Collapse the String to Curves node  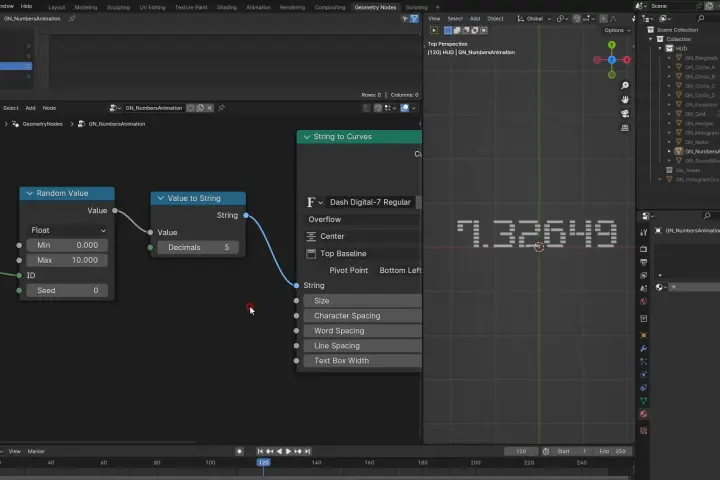click(x=307, y=137)
